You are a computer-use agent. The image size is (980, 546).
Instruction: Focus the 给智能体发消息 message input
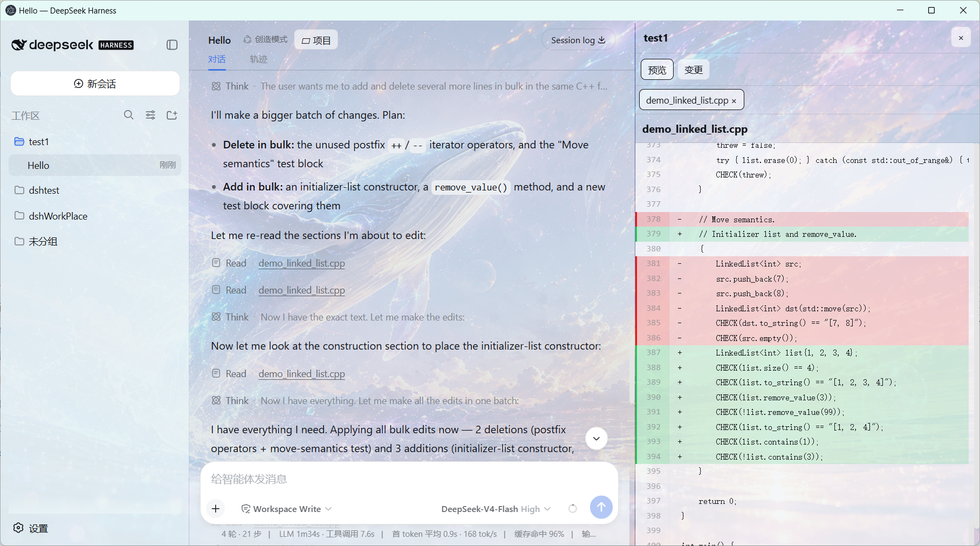(x=409, y=479)
